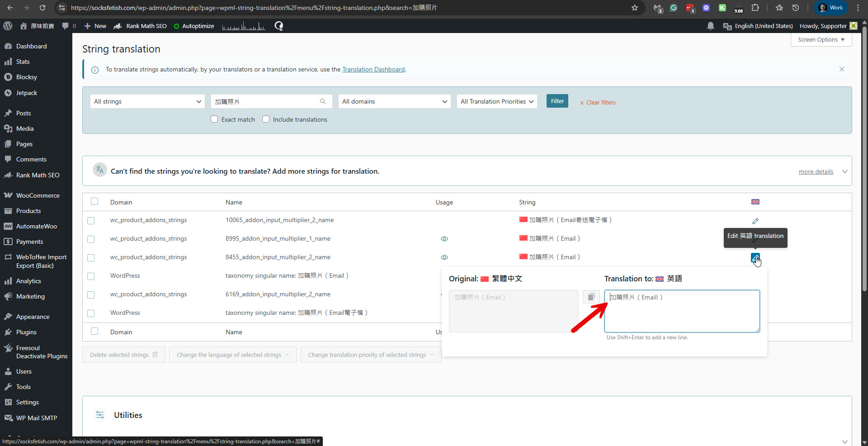Open the All Translation Priorities dropdown

coord(496,101)
